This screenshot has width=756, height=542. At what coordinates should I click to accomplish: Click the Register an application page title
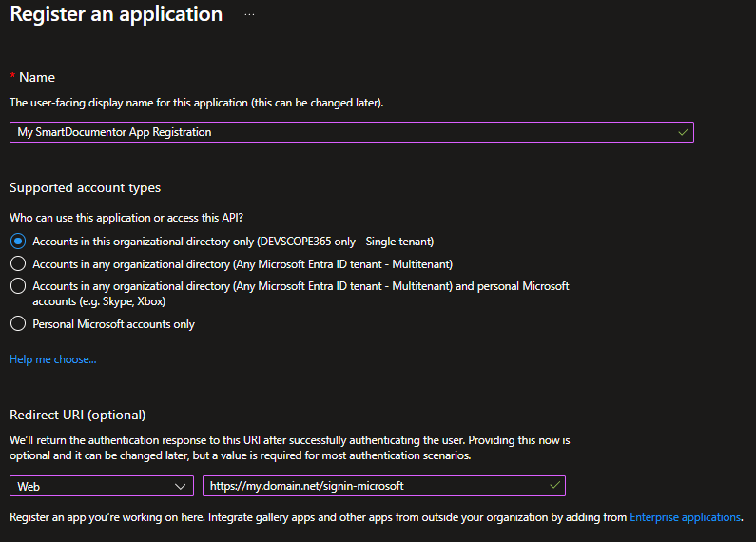point(116,15)
